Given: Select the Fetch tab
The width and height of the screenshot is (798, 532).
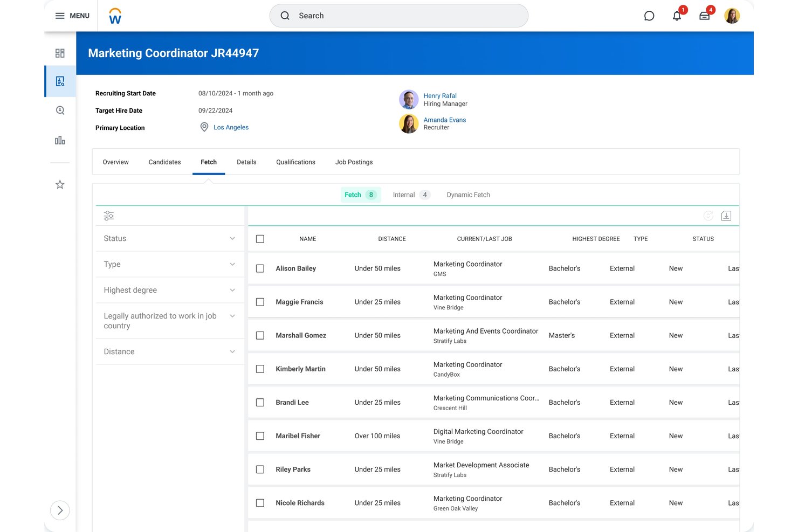Looking at the screenshot, I should 209,162.
